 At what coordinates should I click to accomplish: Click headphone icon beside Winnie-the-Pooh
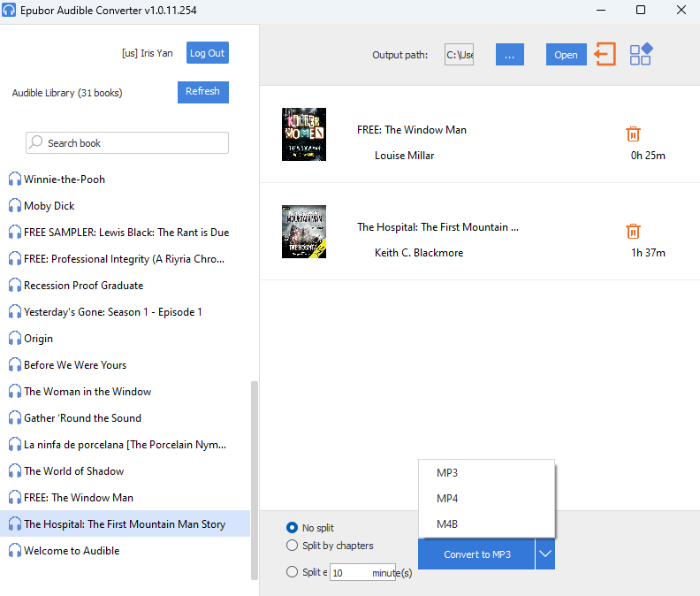tap(15, 180)
